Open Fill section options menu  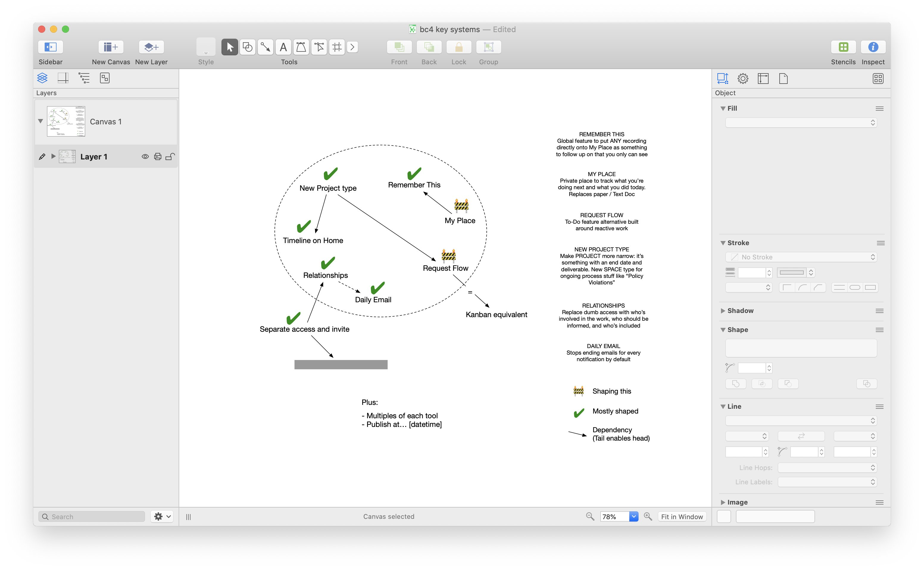click(x=880, y=109)
